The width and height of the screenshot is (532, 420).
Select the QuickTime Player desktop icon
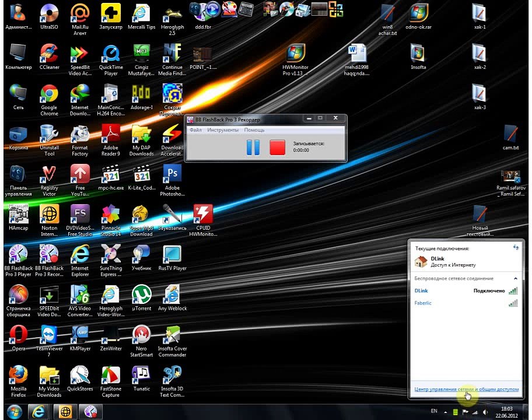pos(111,60)
